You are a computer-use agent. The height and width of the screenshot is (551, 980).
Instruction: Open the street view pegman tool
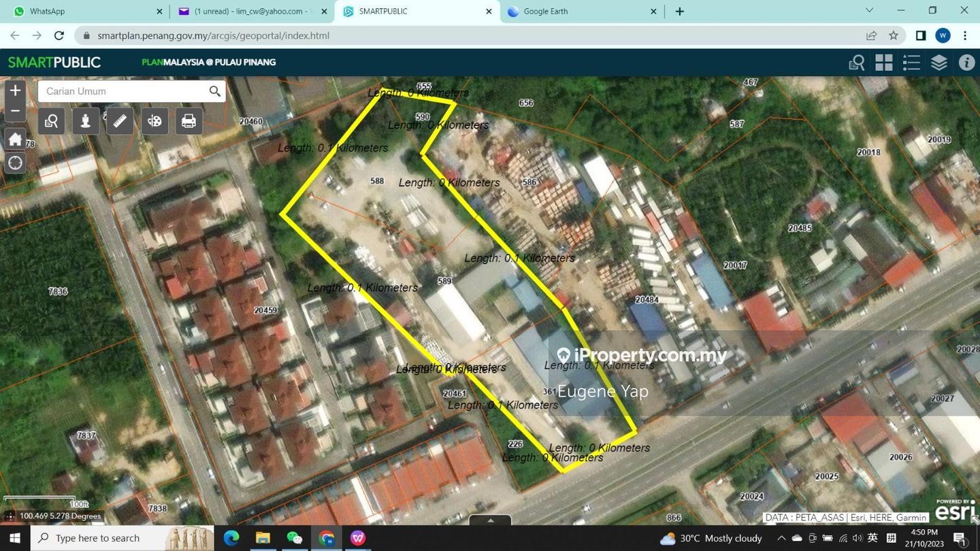click(x=86, y=121)
